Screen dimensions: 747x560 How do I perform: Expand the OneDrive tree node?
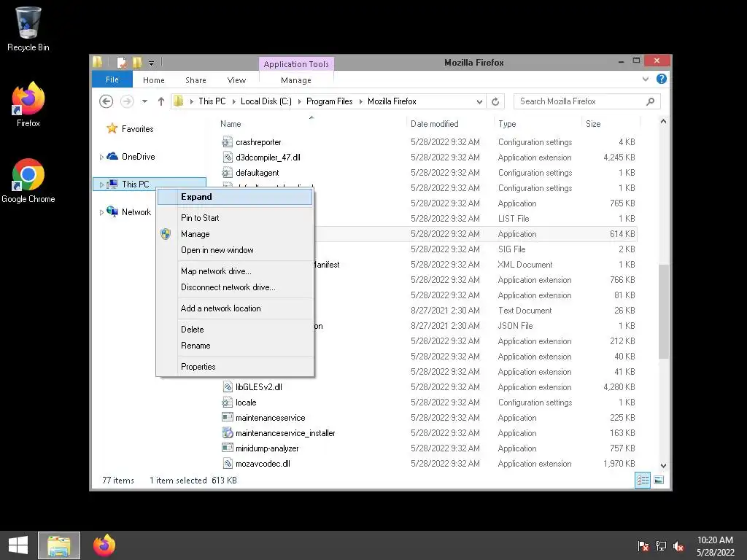[101, 157]
